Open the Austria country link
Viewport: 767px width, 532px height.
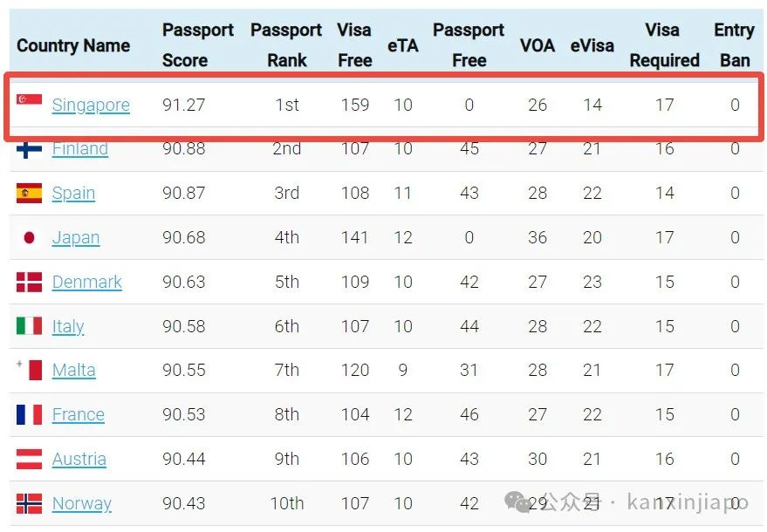tap(79, 459)
